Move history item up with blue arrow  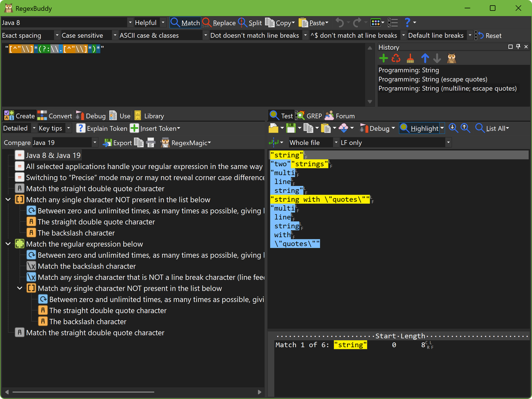click(x=425, y=59)
